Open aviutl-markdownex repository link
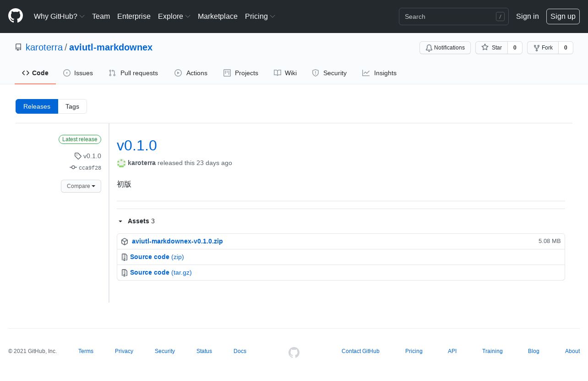The width and height of the screenshot is (588, 381). point(111,47)
